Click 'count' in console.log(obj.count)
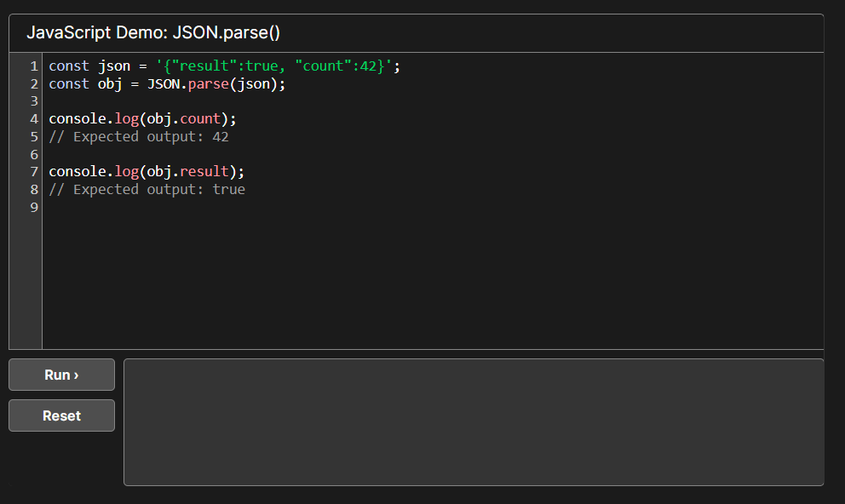This screenshot has height=504, width=845. click(x=200, y=119)
